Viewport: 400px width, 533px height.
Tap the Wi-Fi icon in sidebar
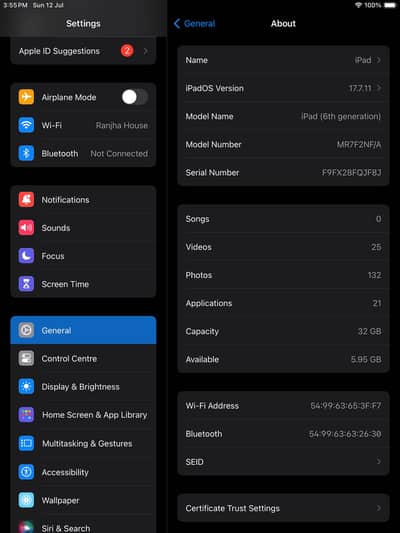[x=26, y=125]
